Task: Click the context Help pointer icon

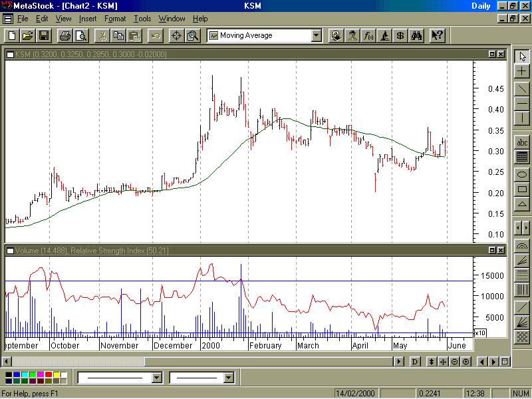Action: pyautogui.click(x=437, y=35)
